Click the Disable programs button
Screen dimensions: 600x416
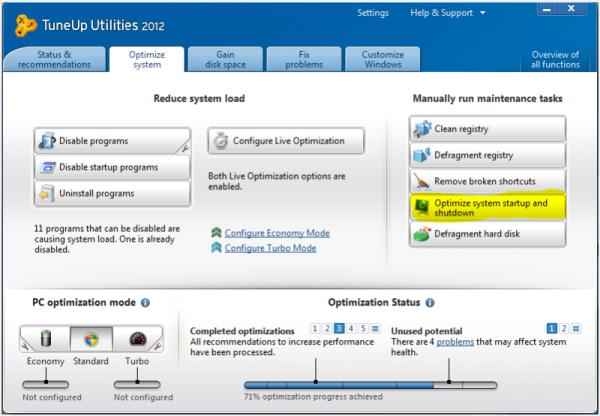click(112, 141)
